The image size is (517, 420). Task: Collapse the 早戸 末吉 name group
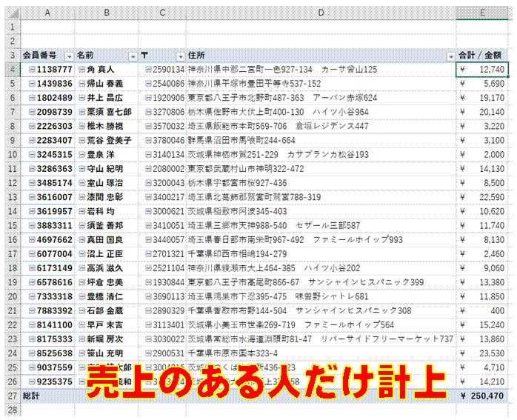click(82, 324)
